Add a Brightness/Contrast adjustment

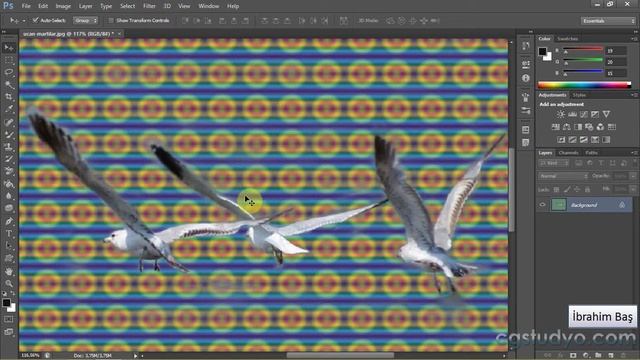561,114
